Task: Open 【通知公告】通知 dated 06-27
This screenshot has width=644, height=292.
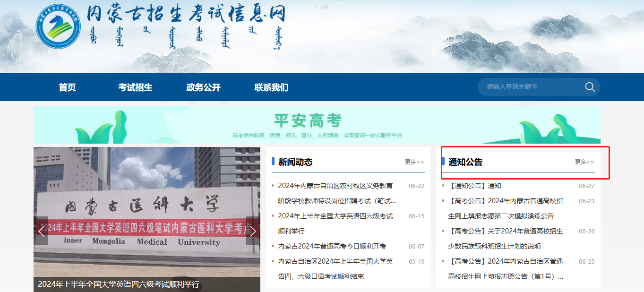Action: point(474,186)
